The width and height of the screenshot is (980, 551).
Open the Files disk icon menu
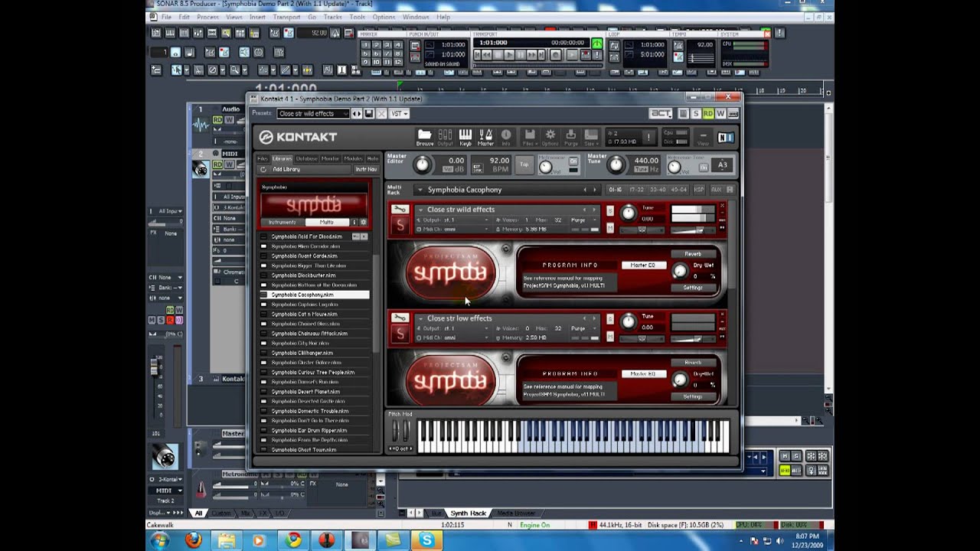tap(529, 137)
